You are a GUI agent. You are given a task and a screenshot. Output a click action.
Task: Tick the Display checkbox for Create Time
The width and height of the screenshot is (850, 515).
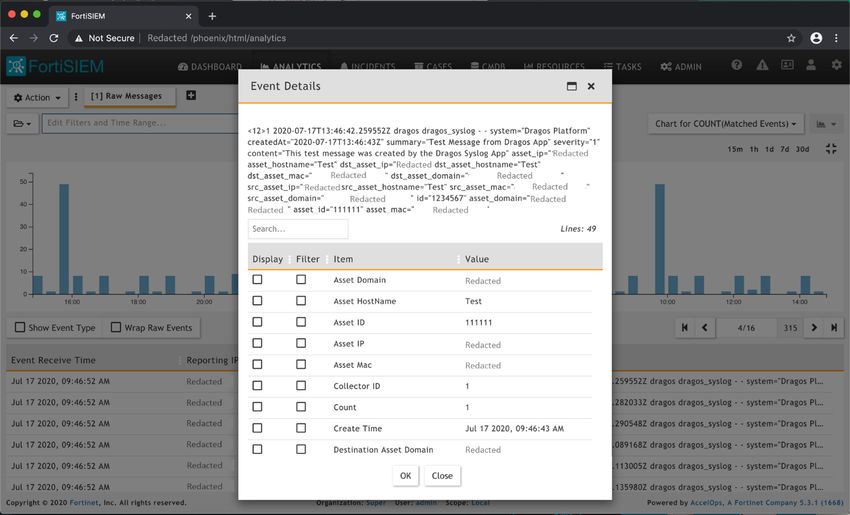(257, 428)
